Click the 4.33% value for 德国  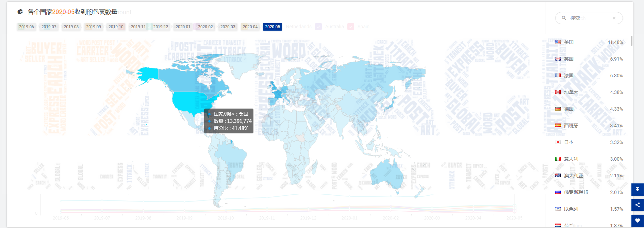click(x=616, y=109)
